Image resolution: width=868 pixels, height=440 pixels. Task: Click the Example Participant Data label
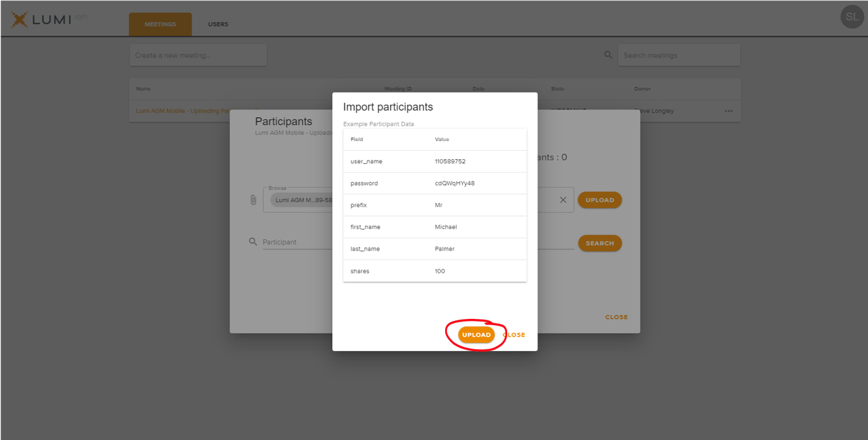pos(378,124)
